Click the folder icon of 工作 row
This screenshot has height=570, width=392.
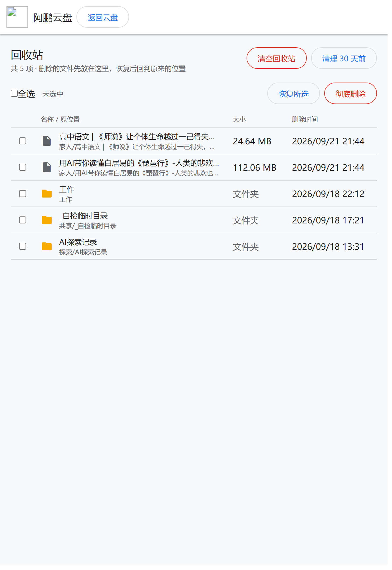47,194
